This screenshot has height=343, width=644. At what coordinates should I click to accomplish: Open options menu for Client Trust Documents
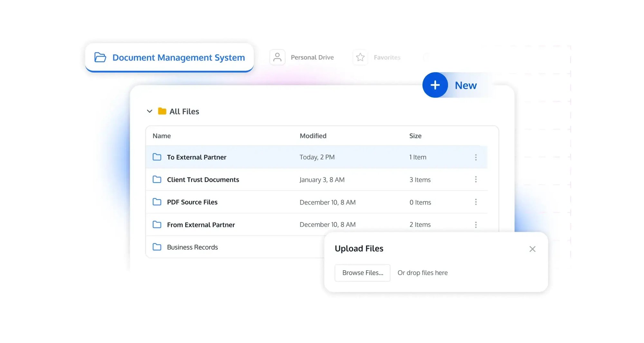tap(476, 180)
